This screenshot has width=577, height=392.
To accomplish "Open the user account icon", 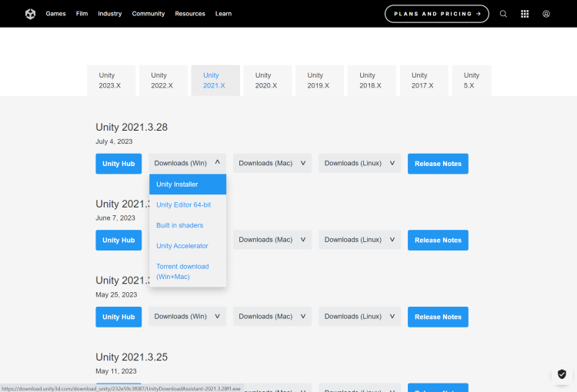I will (x=546, y=14).
